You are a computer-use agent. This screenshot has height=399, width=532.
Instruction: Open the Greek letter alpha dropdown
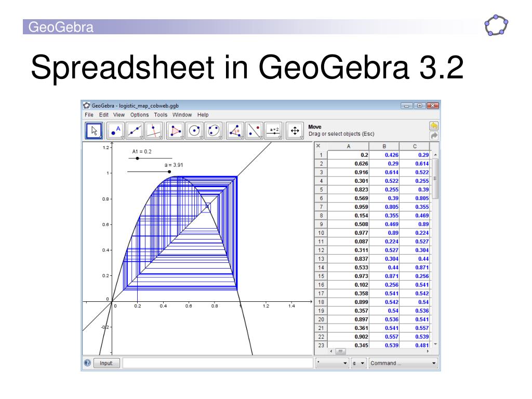[358, 363]
